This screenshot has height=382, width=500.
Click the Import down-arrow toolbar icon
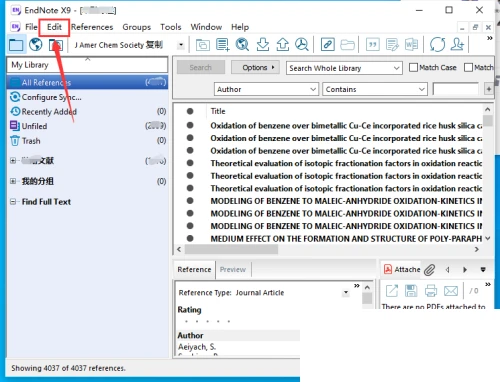[263, 44]
